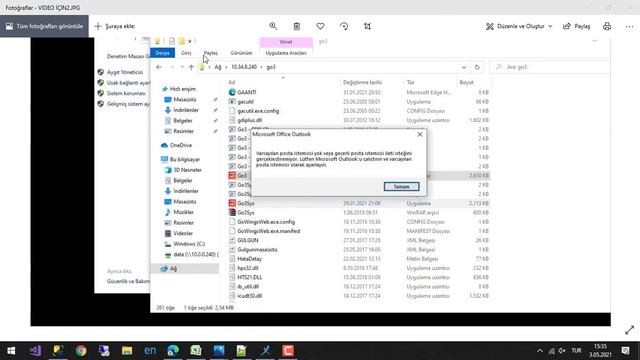Click the Değiştirme tarihi column header
This screenshot has width=640, height=360.
click(362, 82)
